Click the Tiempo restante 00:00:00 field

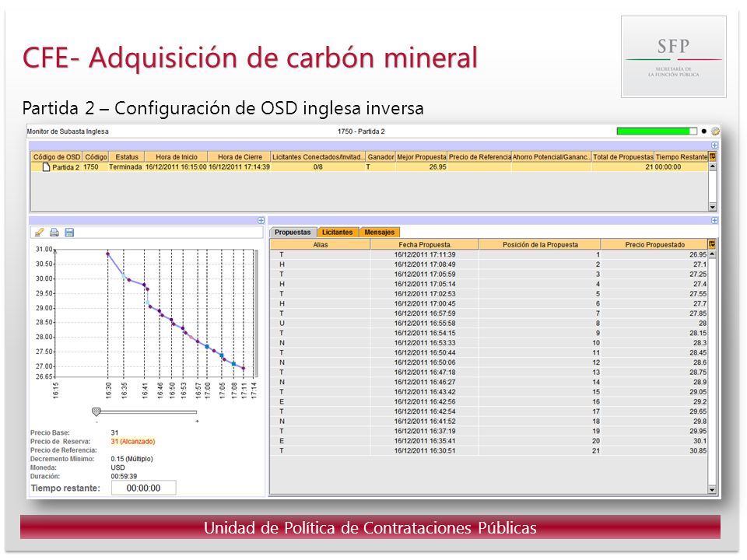[x=143, y=488]
